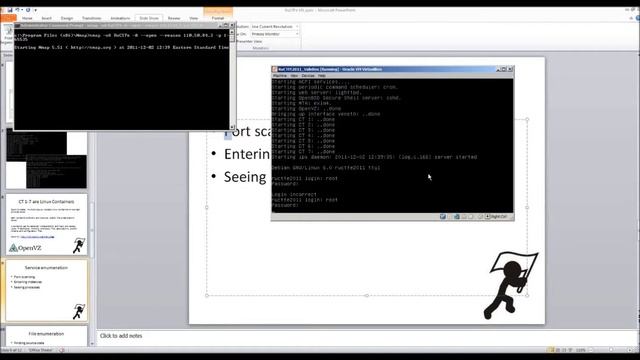Screen dimensions: 640x360
Task: Click the flag-runner figure image on slide
Action: [x=511, y=285]
